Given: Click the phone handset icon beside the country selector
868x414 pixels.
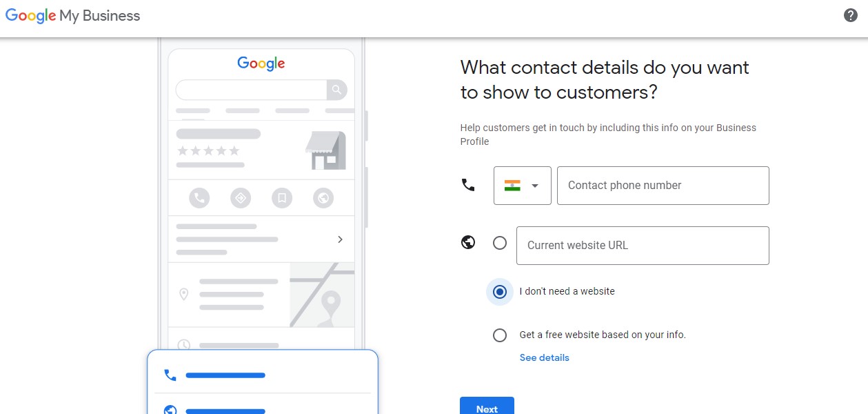Looking at the screenshot, I should coord(468,185).
